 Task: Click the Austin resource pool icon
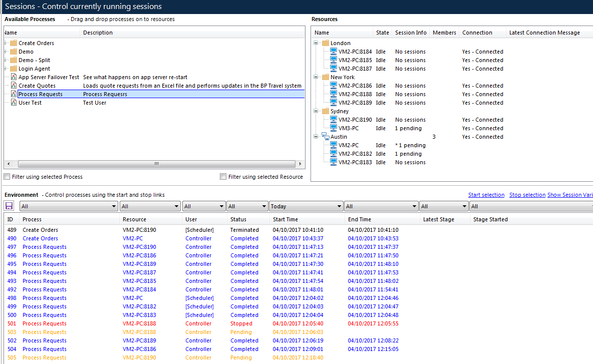pos(326,137)
